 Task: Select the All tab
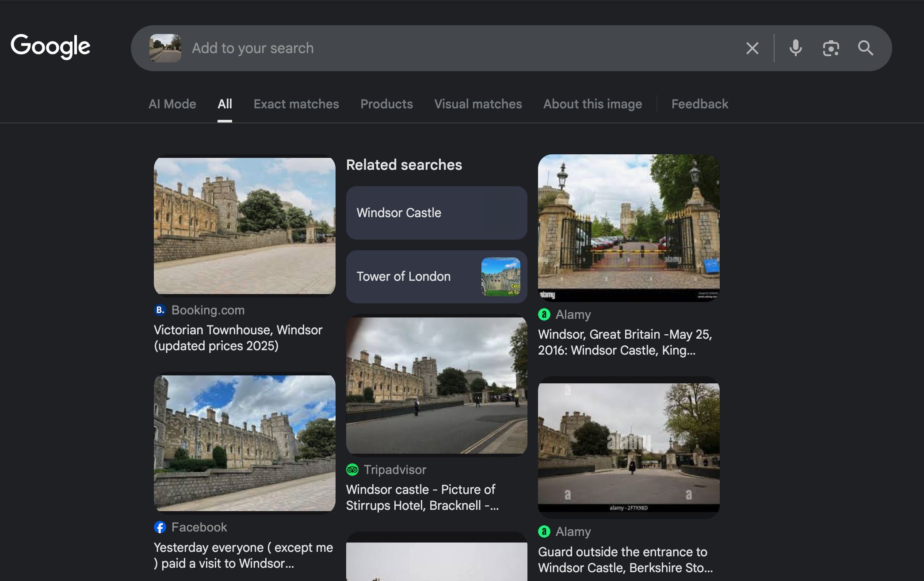tap(225, 104)
